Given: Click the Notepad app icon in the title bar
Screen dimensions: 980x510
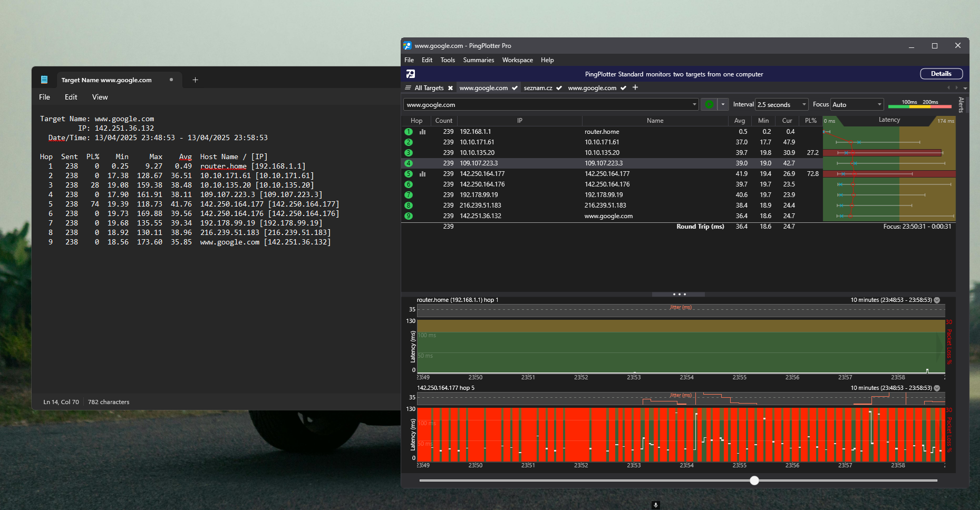Looking at the screenshot, I should coord(44,80).
